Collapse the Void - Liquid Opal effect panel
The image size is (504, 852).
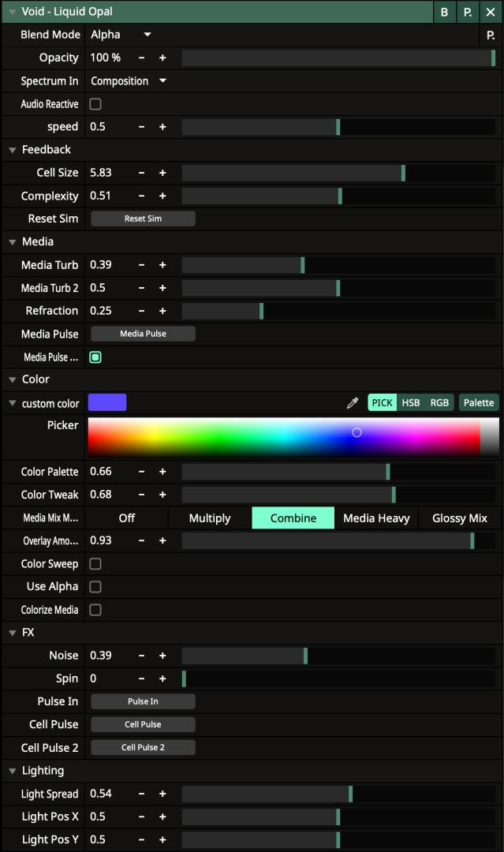pyautogui.click(x=12, y=12)
